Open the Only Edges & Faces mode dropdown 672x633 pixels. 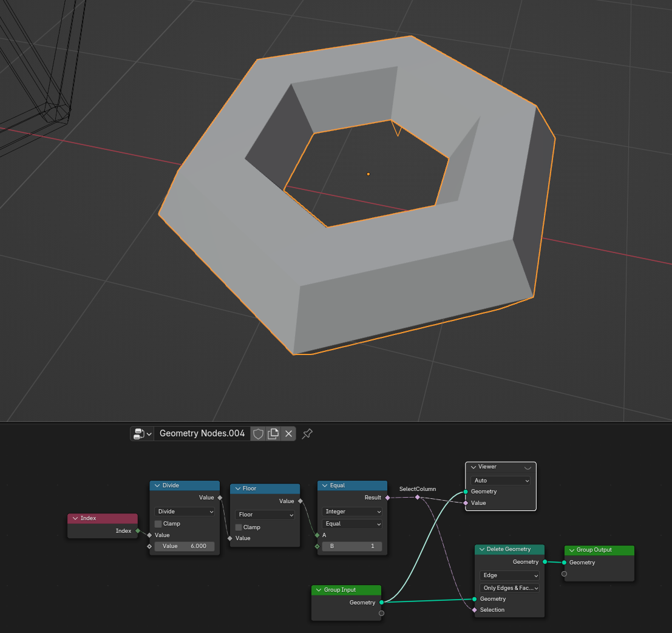(x=509, y=588)
